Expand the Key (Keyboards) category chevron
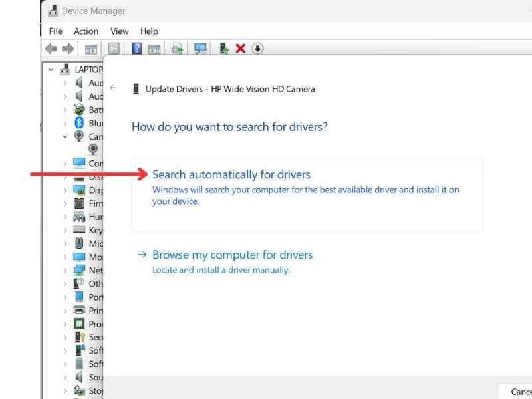 tap(65, 230)
